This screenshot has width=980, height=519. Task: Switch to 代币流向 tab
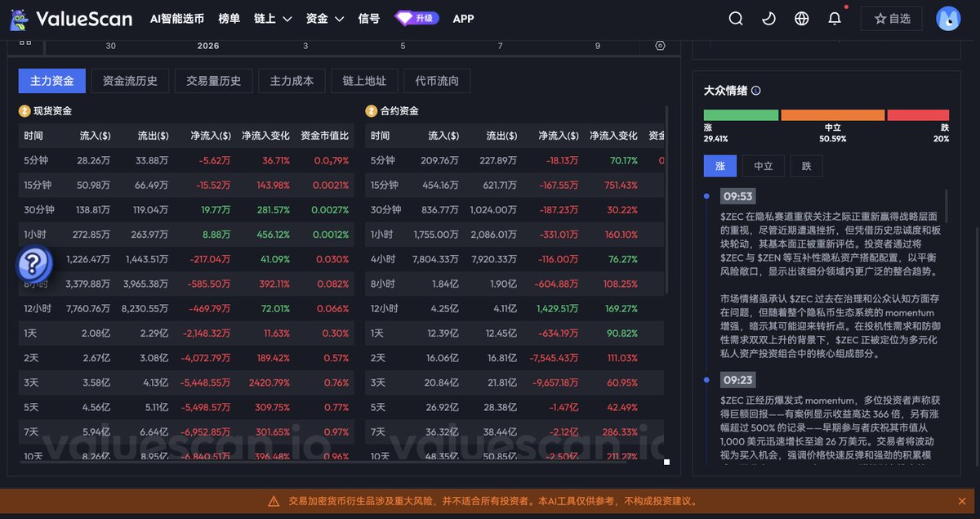pos(437,81)
